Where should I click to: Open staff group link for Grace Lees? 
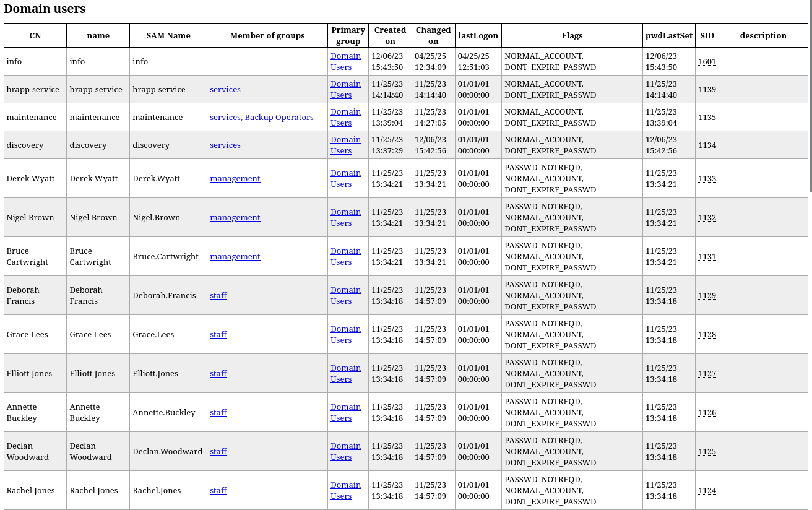tap(218, 334)
